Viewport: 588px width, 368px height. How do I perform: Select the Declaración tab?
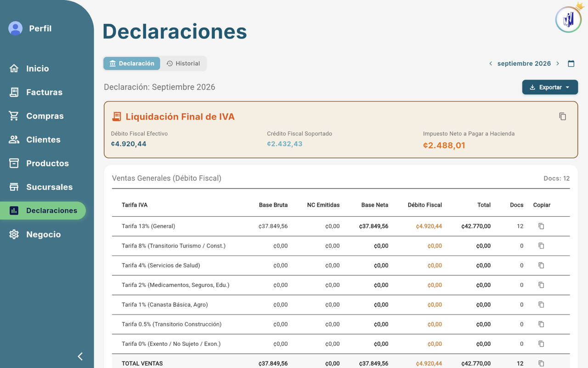(x=132, y=63)
